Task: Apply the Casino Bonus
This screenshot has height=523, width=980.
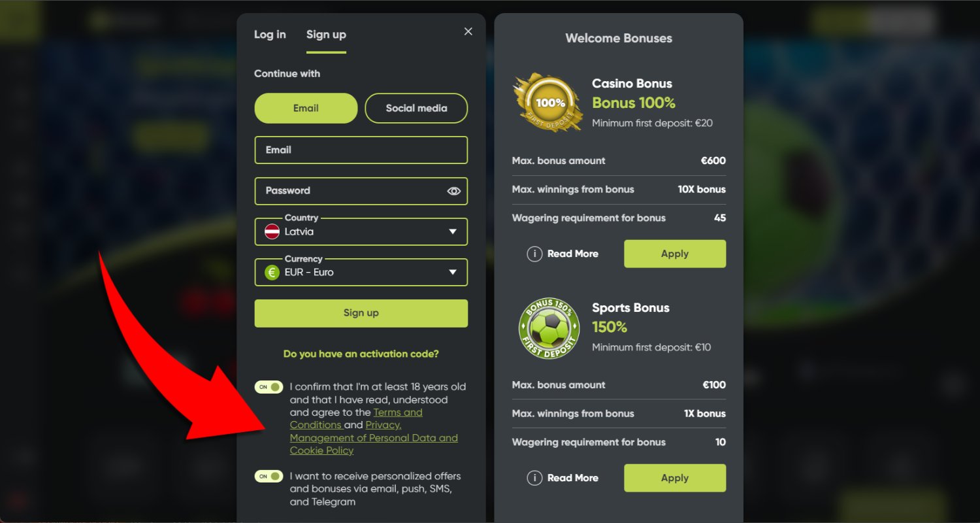Action: (675, 254)
